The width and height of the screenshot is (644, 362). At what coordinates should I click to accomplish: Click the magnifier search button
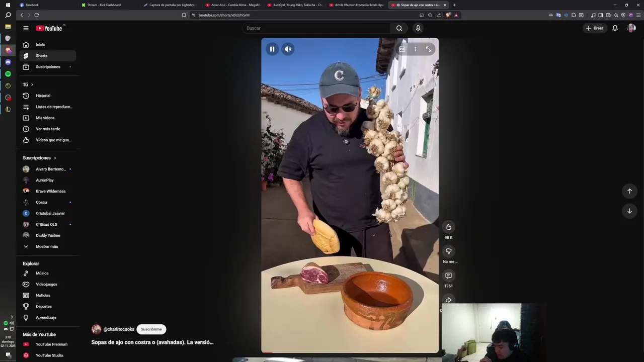pos(399,28)
